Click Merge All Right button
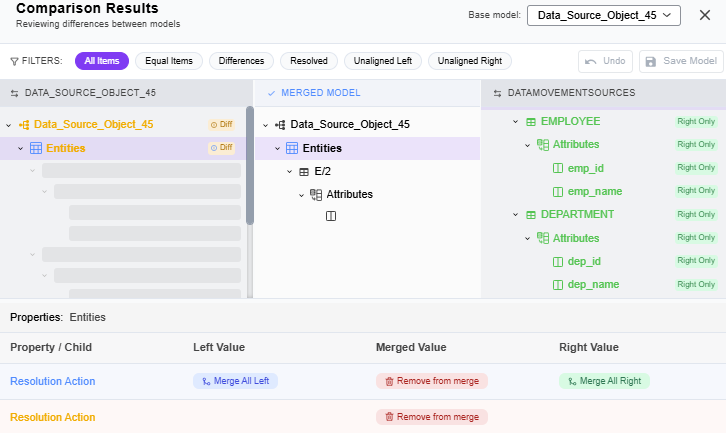The image size is (726, 433). [x=604, y=381]
